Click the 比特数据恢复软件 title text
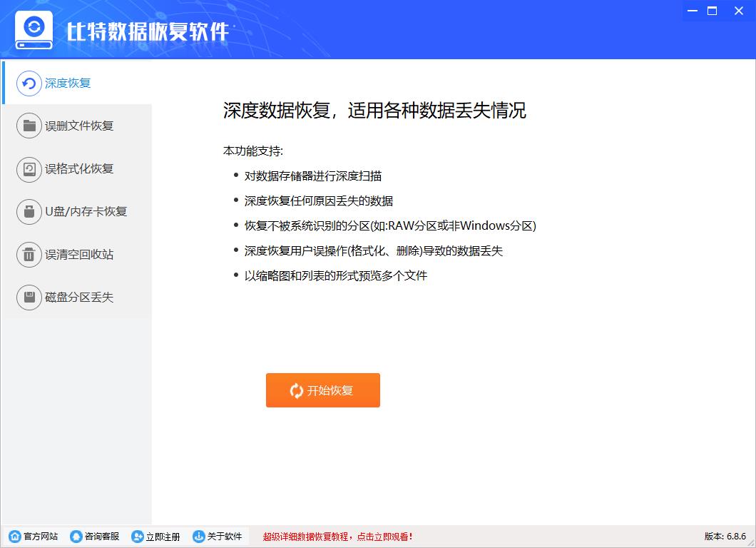756x548 pixels. (148, 32)
